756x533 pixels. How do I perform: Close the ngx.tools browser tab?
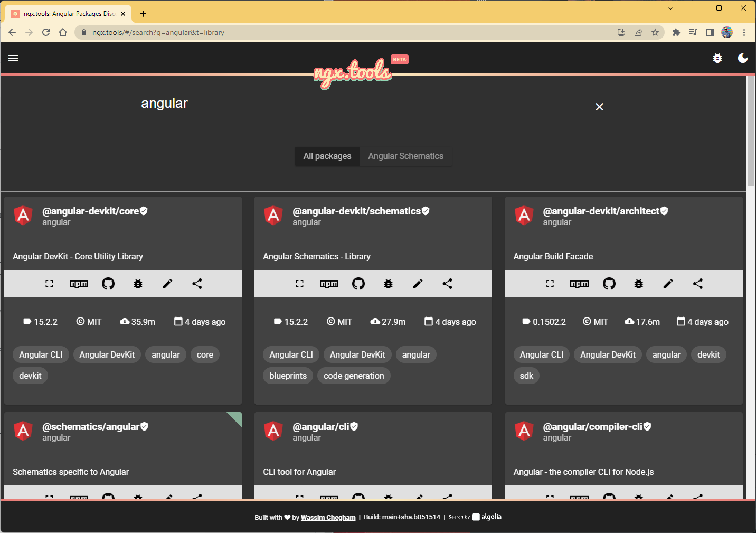click(123, 14)
